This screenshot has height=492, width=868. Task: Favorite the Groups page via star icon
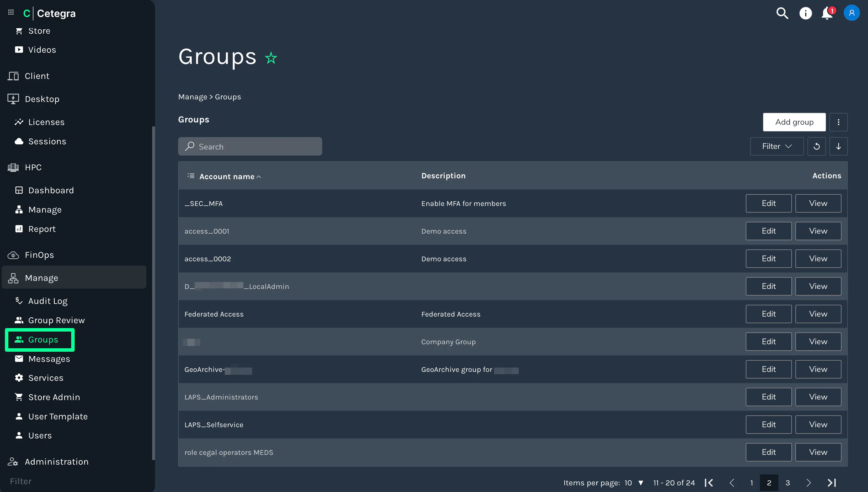271,58
